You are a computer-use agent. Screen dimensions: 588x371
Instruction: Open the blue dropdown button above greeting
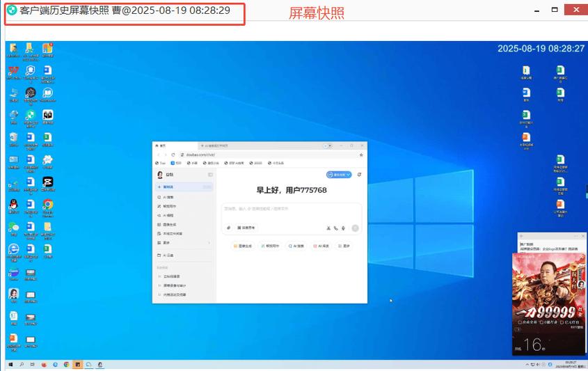339,175
